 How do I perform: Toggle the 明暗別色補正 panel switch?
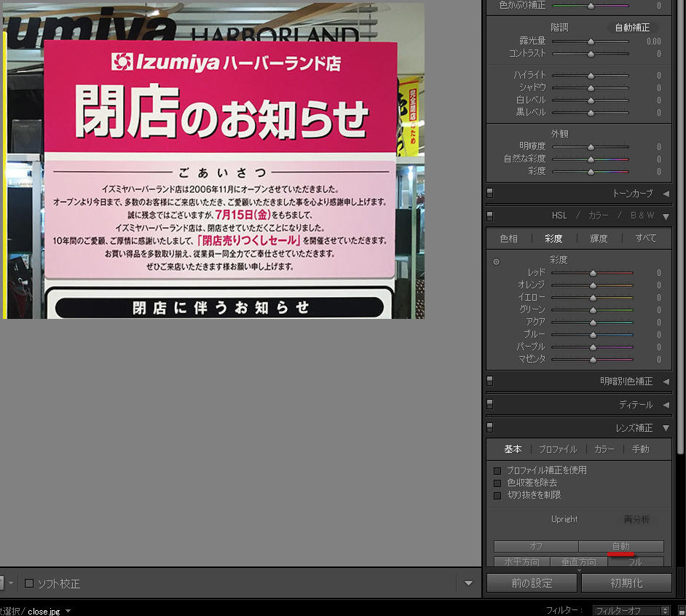(x=490, y=381)
